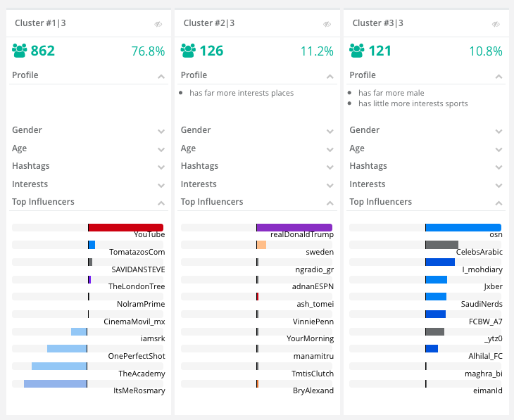Image resolution: width=514 pixels, height=420 pixels.
Task: Select the maghra_bi influencer label
Action: tap(484, 374)
